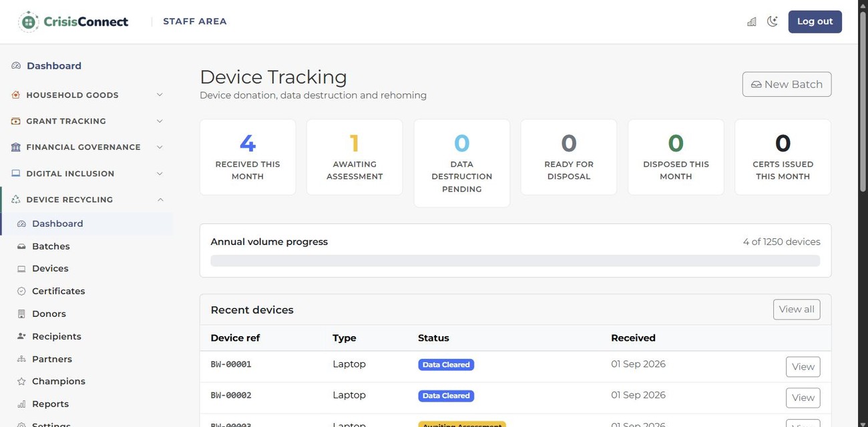
Task: Click the Certificates check-circle icon
Action: (x=21, y=291)
